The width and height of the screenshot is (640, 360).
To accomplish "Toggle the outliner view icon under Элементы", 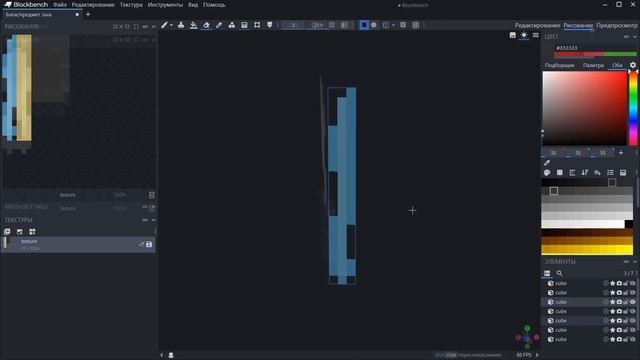I will (x=547, y=273).
